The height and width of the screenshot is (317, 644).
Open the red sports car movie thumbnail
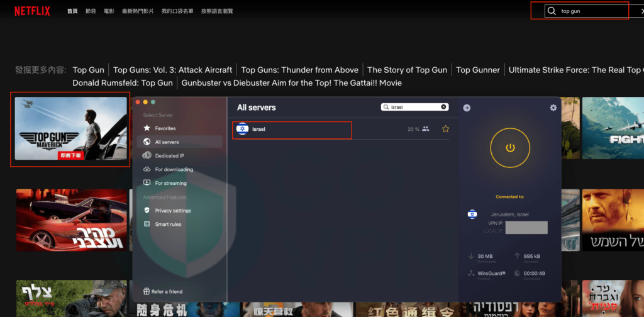pos(72,220)
